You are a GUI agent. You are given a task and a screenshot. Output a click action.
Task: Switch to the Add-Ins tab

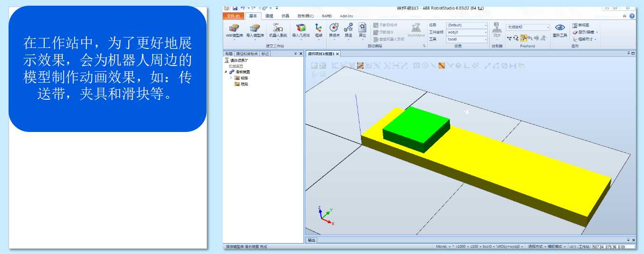(346, 16)
